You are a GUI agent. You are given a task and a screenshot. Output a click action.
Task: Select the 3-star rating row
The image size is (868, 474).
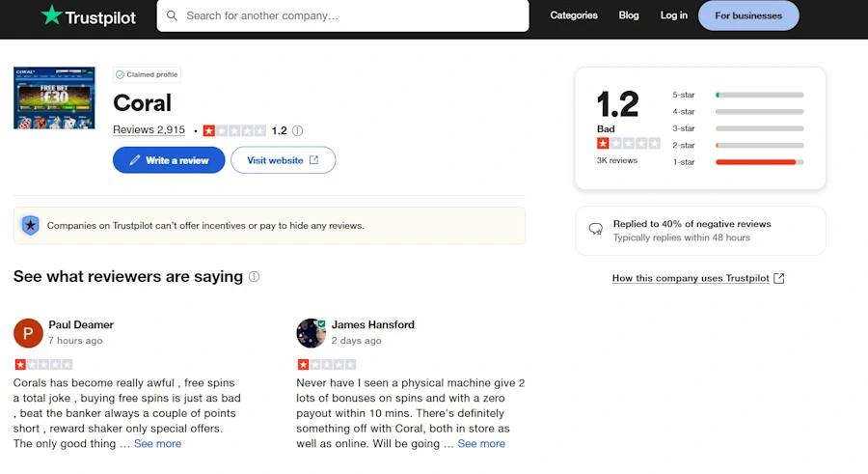(738, 128)
